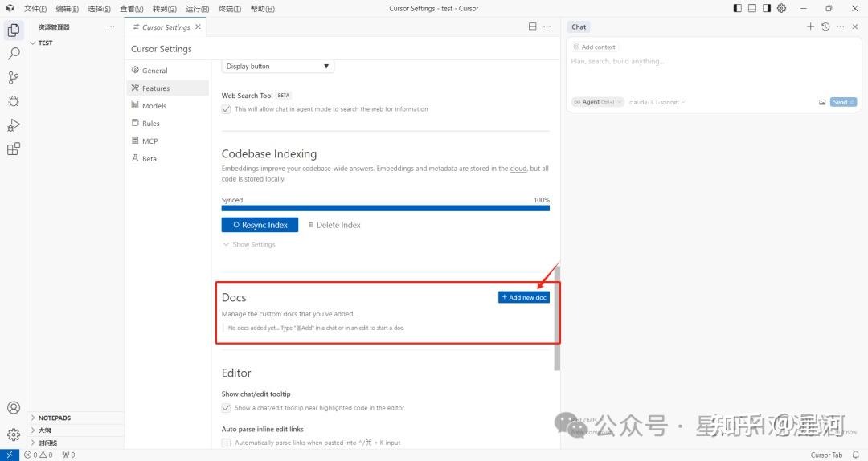The height and width of the screenshot is (461, 868).
Task: Open the claude-3.7-sonnet model dropdown
Action: 657,102
